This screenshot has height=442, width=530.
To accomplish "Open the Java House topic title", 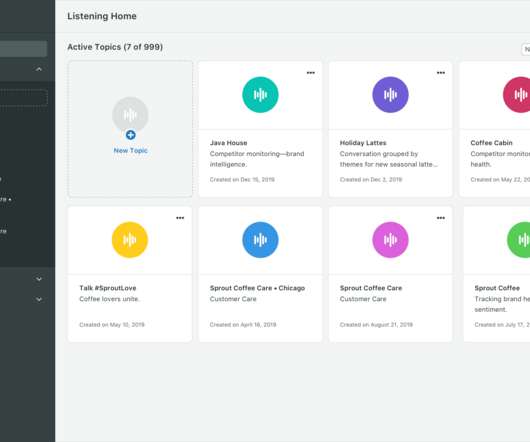I will 228,143.
